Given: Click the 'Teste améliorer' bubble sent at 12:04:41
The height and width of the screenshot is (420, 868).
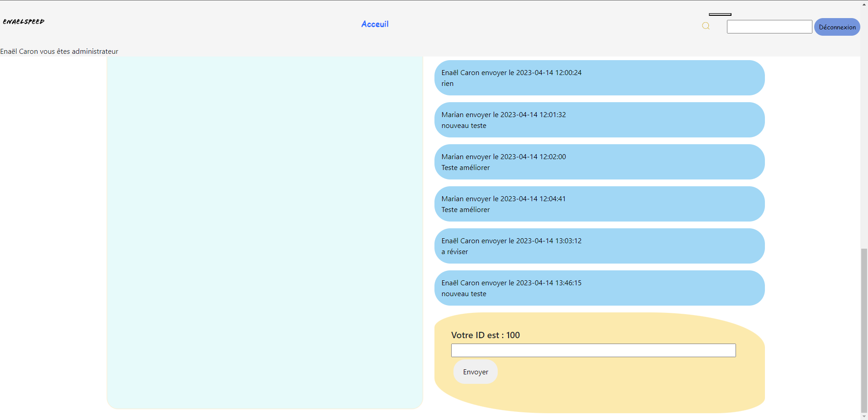Looking at the screenshot, I should pos(599,203).
